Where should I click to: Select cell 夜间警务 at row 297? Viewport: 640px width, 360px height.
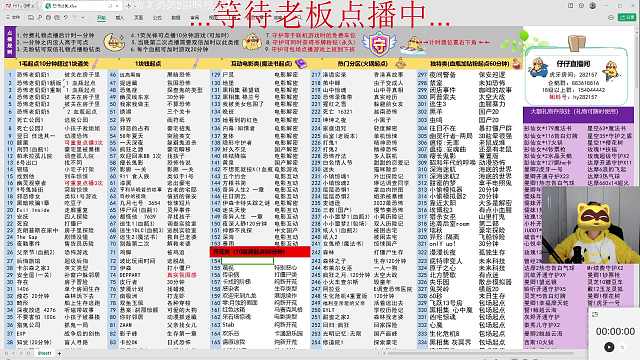tap(441, 75)
